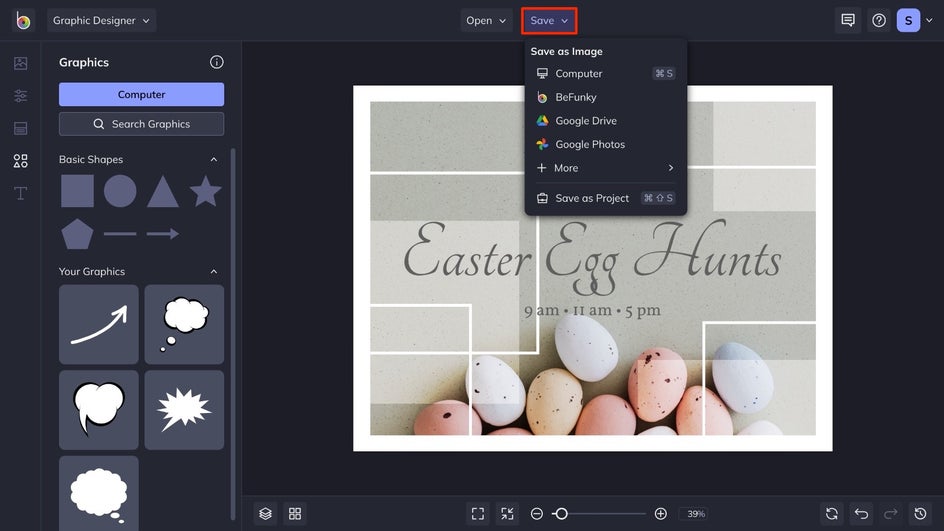Collapse the Your Graphics section

coord(213,272)
